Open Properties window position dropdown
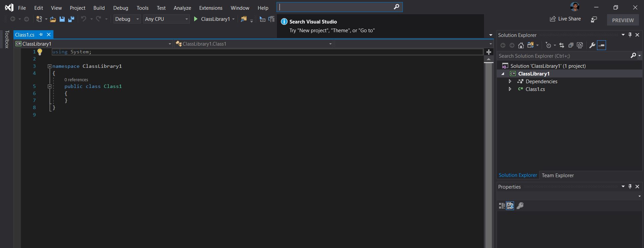 pyautogui.click(x=623, y=187)
